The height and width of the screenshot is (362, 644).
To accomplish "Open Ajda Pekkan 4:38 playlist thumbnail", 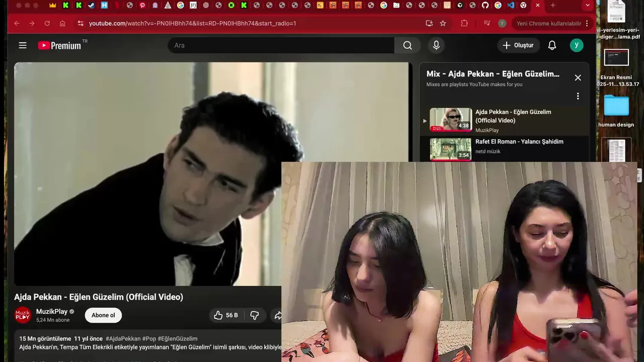I will [x=451, y=120].
